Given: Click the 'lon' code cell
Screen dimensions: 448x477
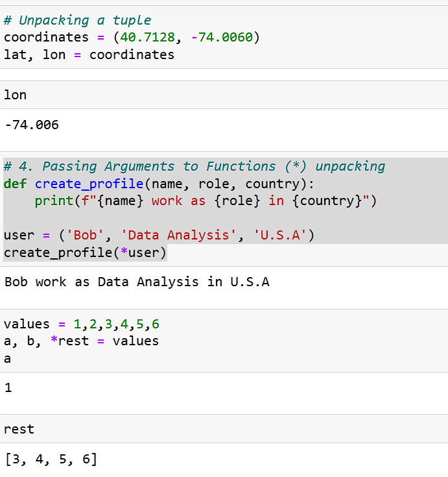Looking at the screenshot, I should (x=224, y=95).
